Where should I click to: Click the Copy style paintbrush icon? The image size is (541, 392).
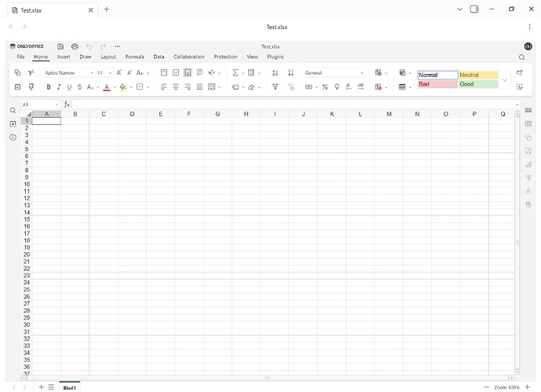tap(31, 87)
